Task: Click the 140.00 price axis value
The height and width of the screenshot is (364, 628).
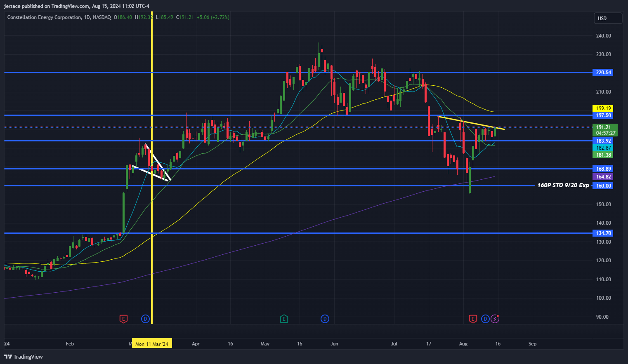Action: click(x=603, y=223)
